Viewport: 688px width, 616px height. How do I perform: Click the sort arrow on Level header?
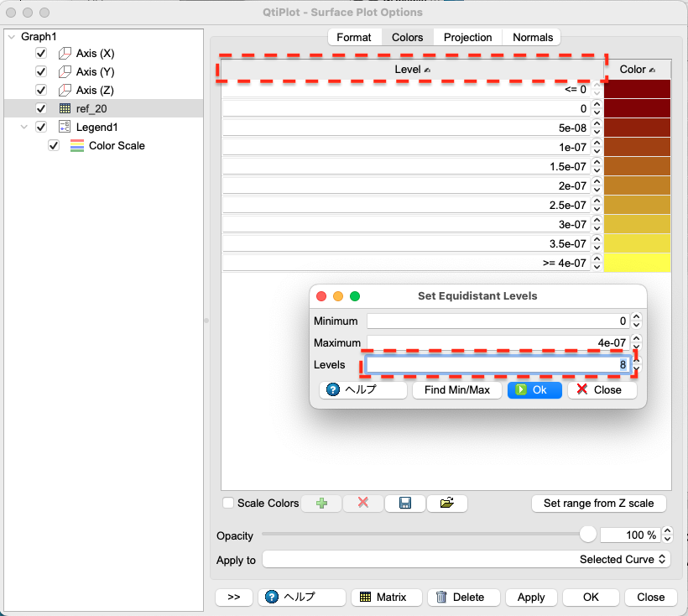click(x=427, y=70)
